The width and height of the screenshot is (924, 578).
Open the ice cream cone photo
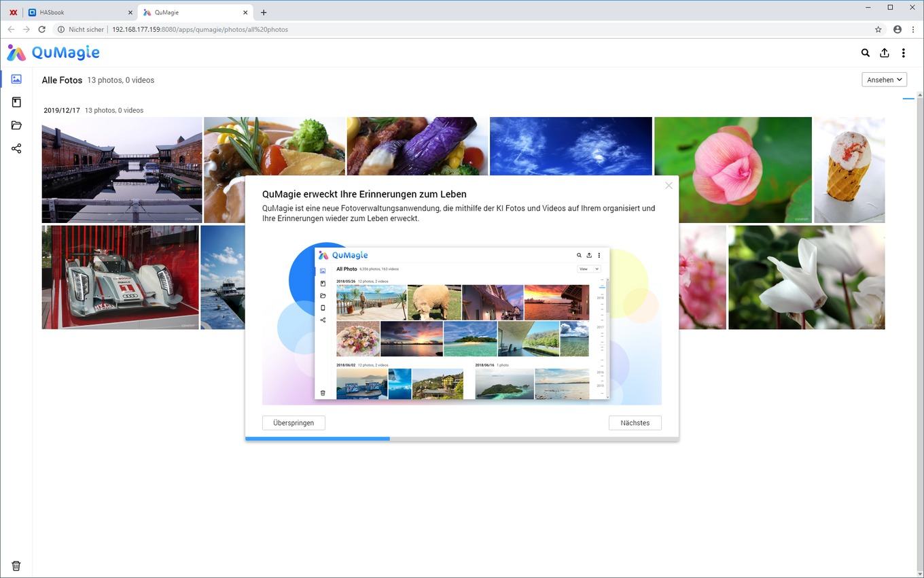tap(849, 170)
